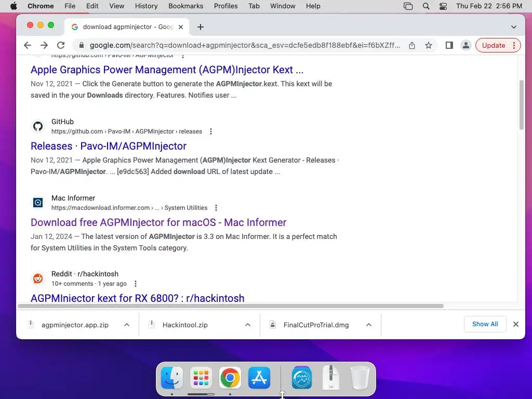This screenshot has height=399, width=532.
Task: Open the side panel icon
Action: click(449, 46)
